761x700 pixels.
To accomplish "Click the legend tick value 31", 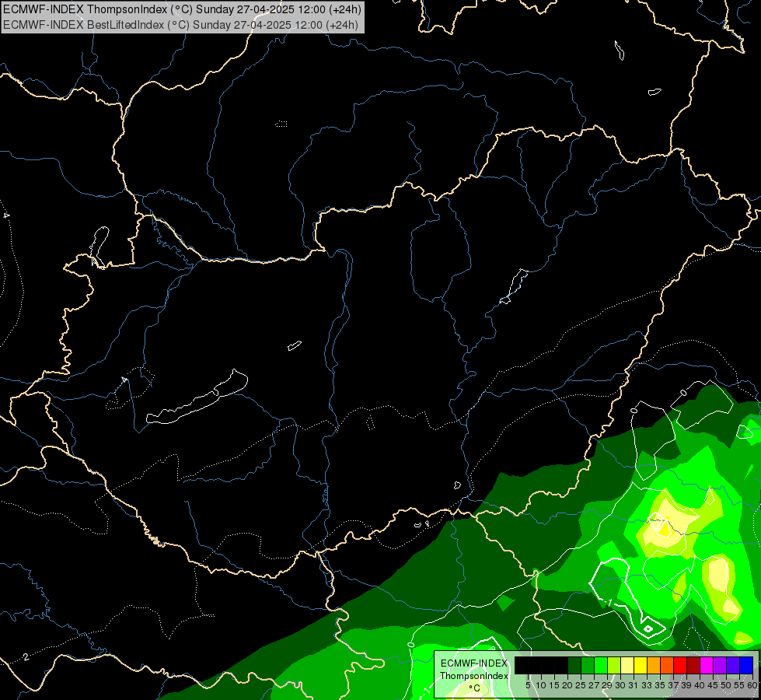I will tap(634, 685).
